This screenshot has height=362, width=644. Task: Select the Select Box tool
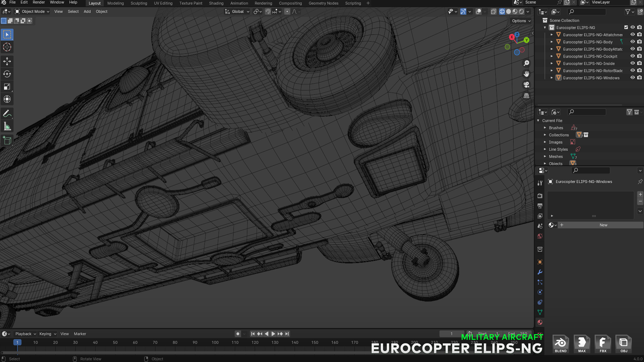(x=7, y=35)
